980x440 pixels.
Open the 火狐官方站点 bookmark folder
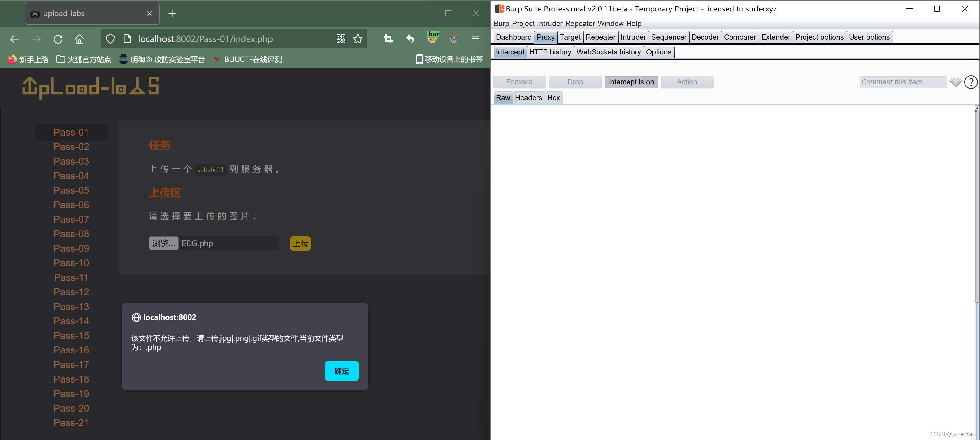coord(84,59)
